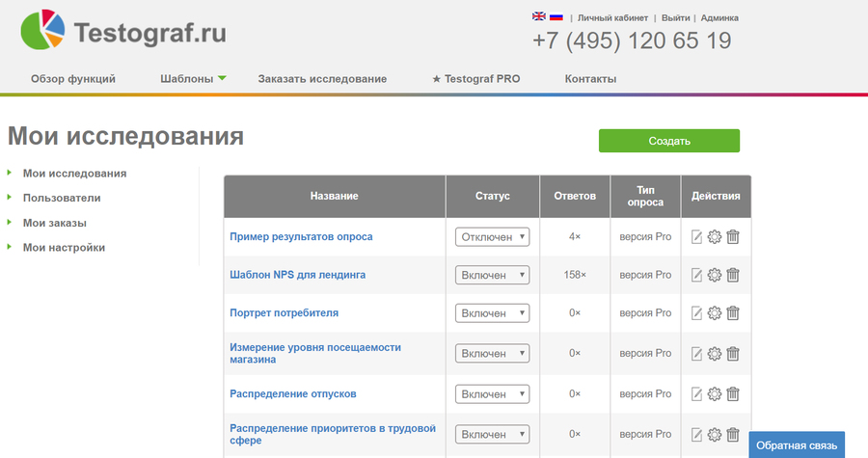Edit the Пример результатов опроса survey
The image size is (868, 458).
click(x=696, y=237)
